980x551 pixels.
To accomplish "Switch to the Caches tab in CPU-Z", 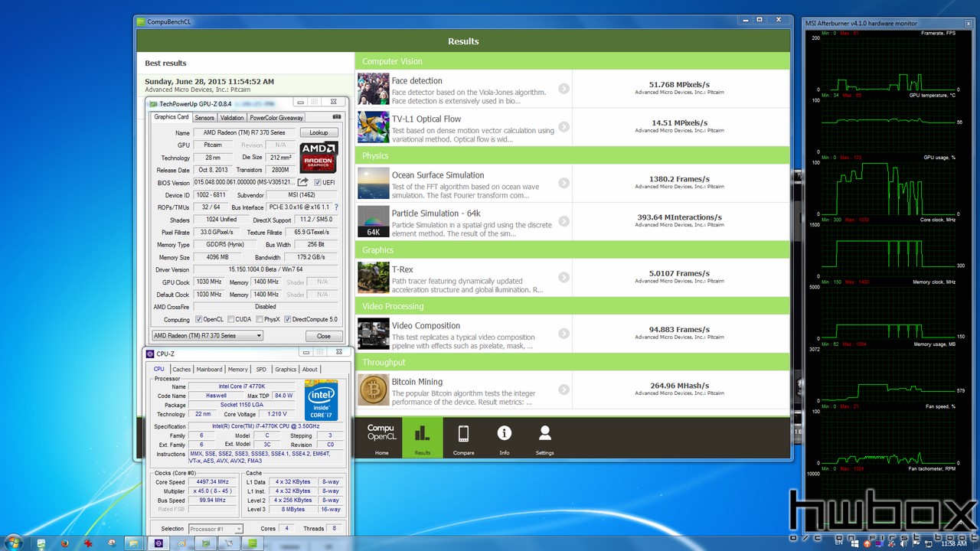I will (x=181, y=369).
